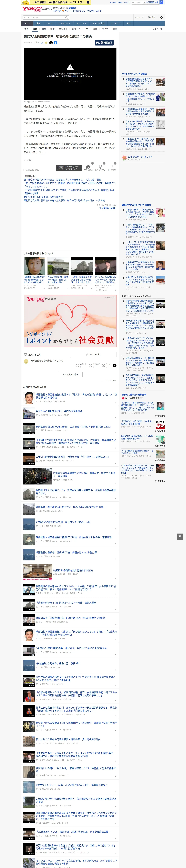
Task: Open 生きるのがつらいあなたへ link
Action: pos(140,157)
